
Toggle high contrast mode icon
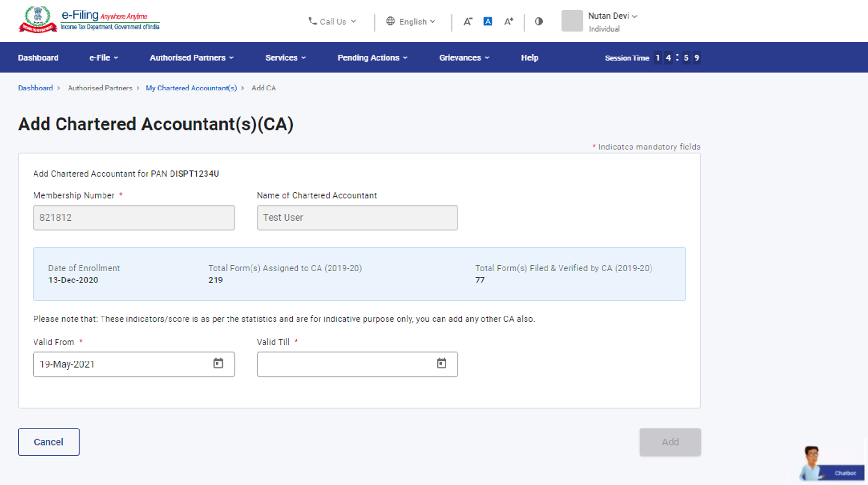pyautogui.click(x=538, y=22)
